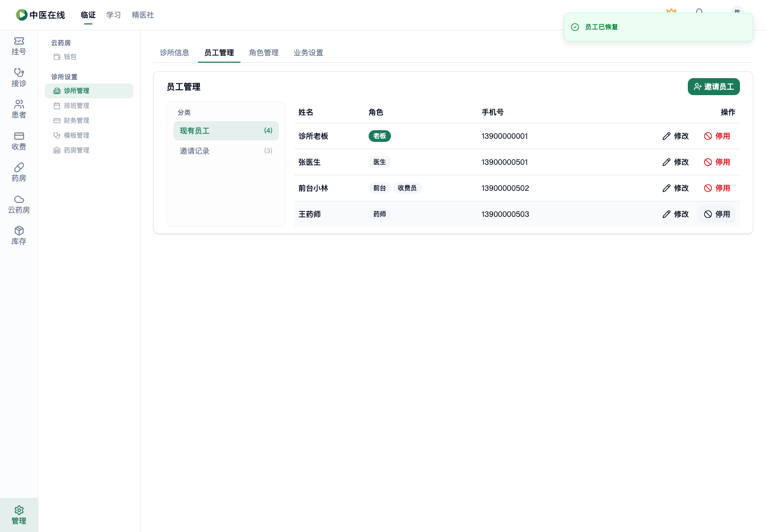This screenshot has height=532, width=766.
Task: Click the 员工已恢复 success notification
Action: (x=659, y=27)
